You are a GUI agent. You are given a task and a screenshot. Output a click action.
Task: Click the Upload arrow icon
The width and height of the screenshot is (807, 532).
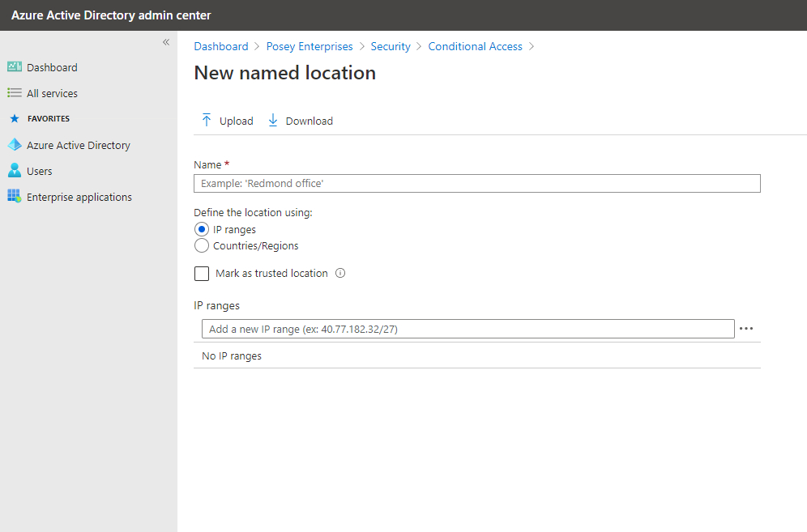coord(207,121)
